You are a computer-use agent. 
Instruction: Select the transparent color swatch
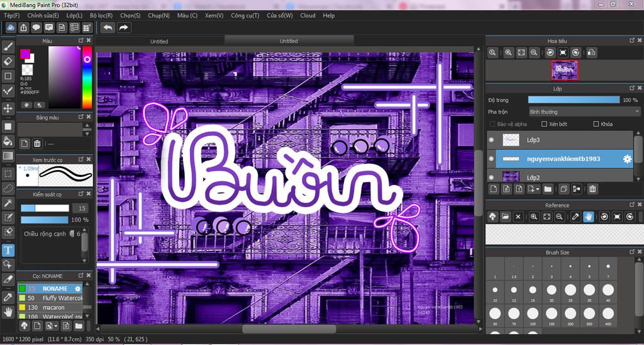(x=27, y=69)
